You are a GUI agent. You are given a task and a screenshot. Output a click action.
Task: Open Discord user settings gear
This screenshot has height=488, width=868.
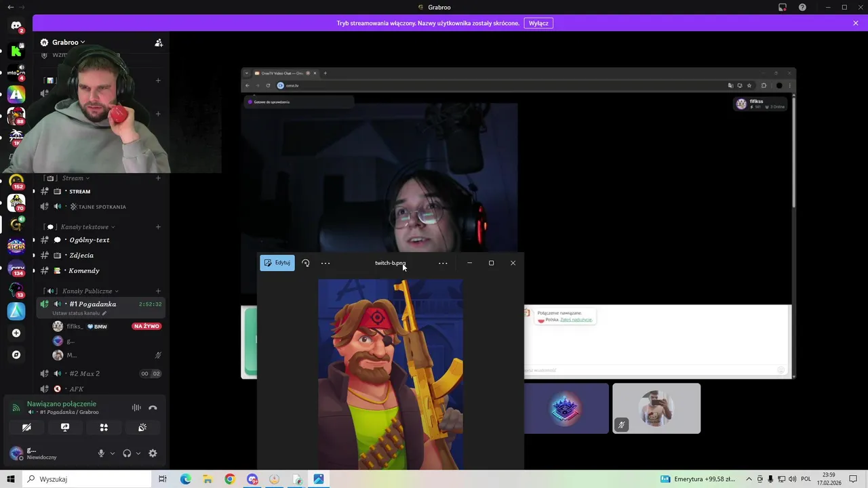[x=153, y=453]
